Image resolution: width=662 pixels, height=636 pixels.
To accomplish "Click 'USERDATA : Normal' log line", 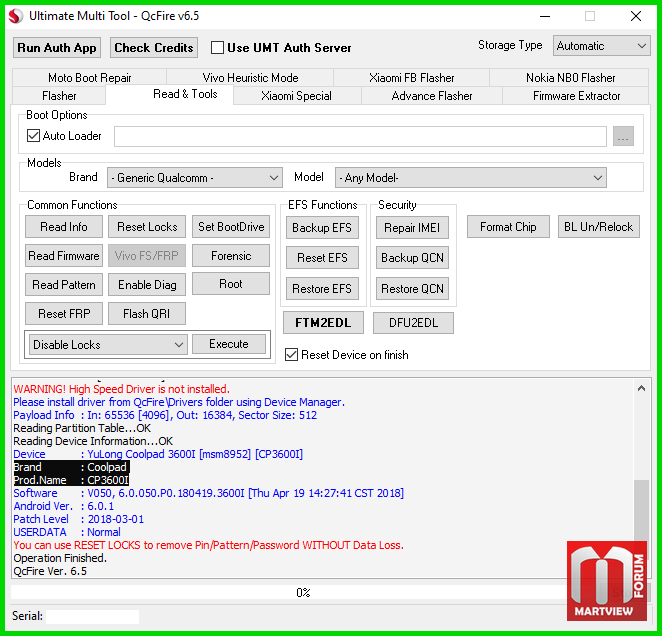I will pos(67,532).
